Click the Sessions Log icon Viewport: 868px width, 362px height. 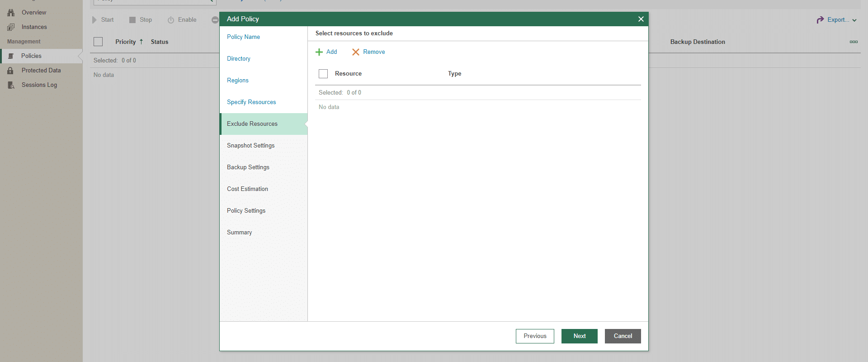click(11, 85)
